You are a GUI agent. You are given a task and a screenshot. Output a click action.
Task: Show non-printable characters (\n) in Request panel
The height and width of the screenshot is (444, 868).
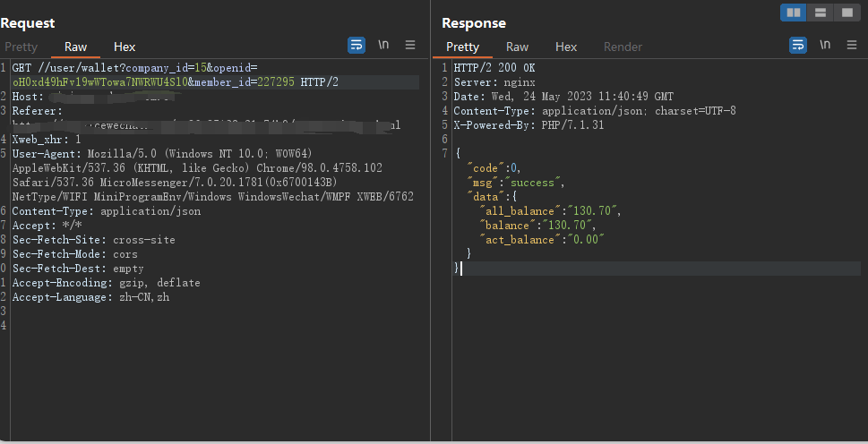(383, 45)
